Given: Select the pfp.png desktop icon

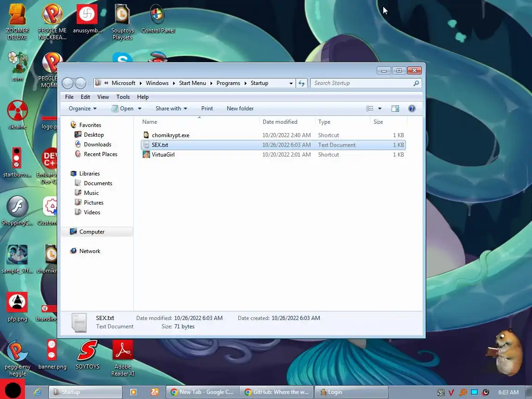Looking at the screenshot, I should coord(17,307).
